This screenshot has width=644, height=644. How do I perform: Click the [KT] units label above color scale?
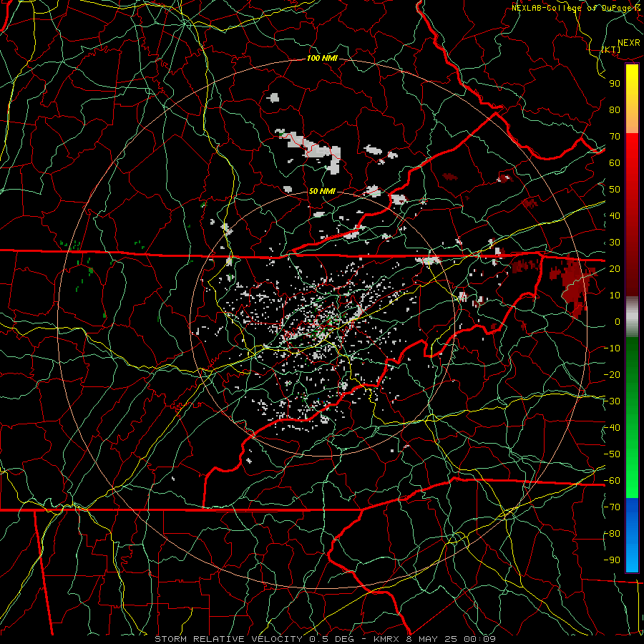point(610,49)
